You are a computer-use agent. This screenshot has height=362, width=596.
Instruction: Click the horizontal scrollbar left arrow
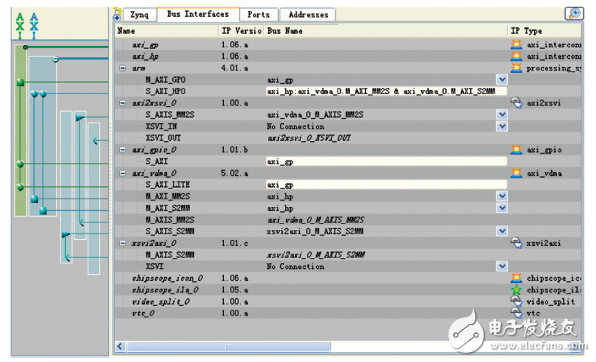click(x=120, y=346)
